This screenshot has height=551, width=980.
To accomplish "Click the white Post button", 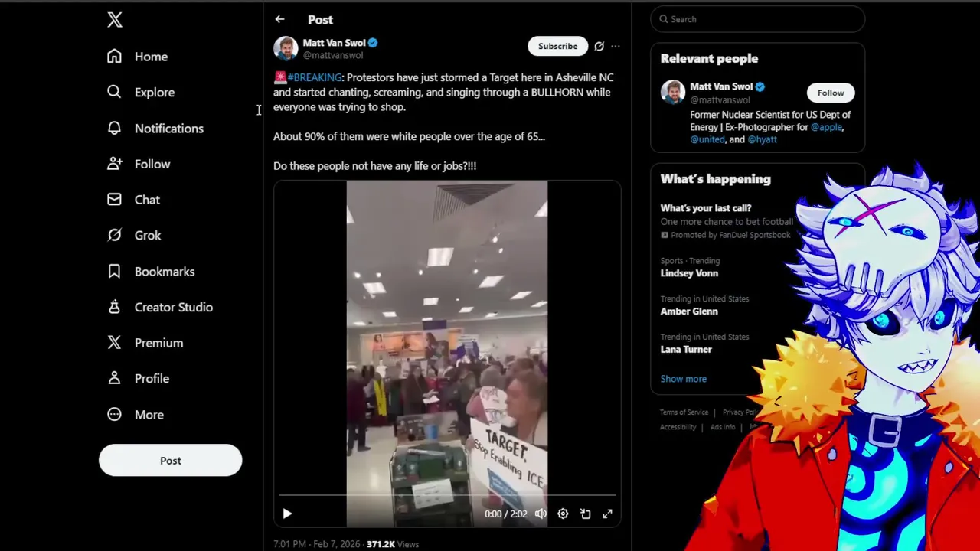I will pyautogui.click(x=170, y=460).
